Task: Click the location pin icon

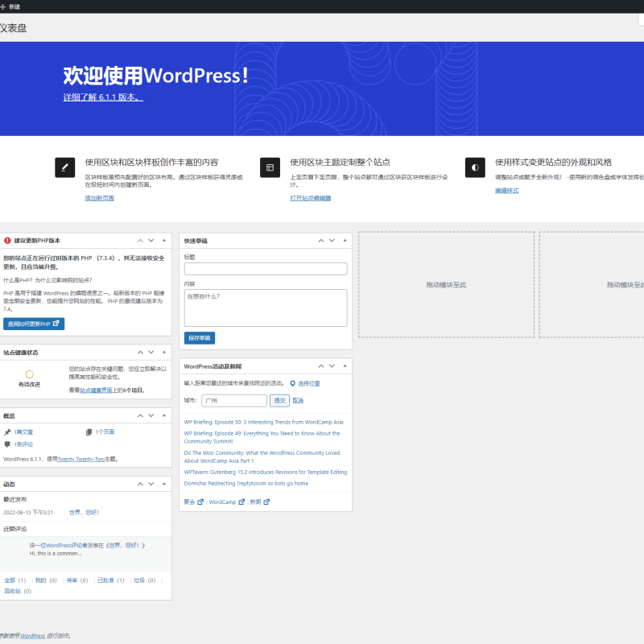Action: tap(292, 384)
